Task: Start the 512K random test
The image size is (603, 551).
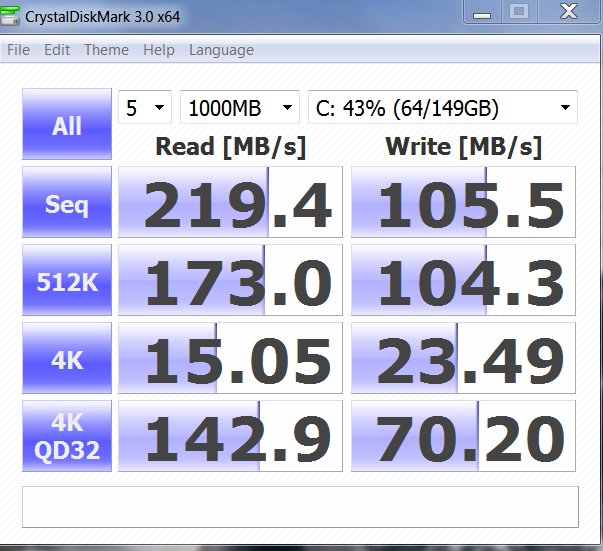Action: click(x=67, y=280)
